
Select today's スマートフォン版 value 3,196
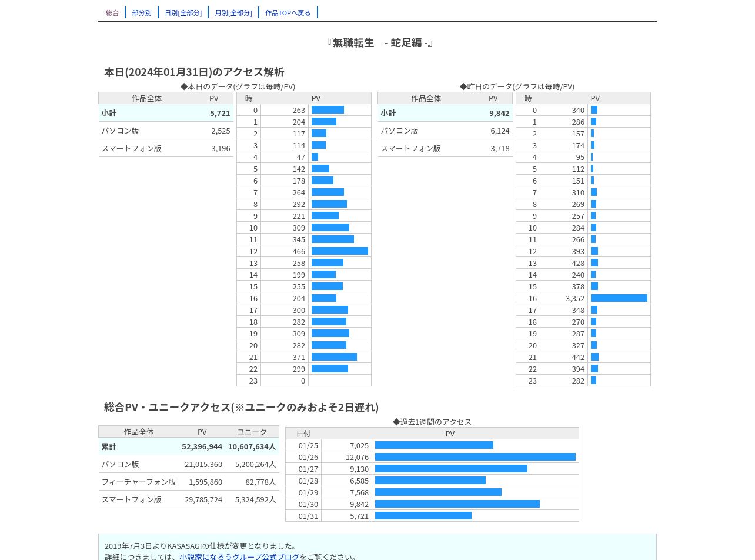click(x=221, y=148)
